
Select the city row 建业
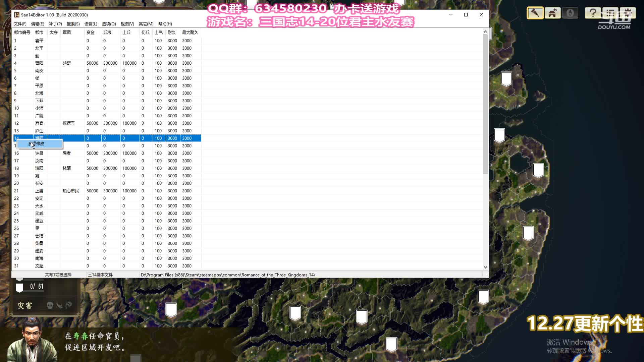pos(107,221)
